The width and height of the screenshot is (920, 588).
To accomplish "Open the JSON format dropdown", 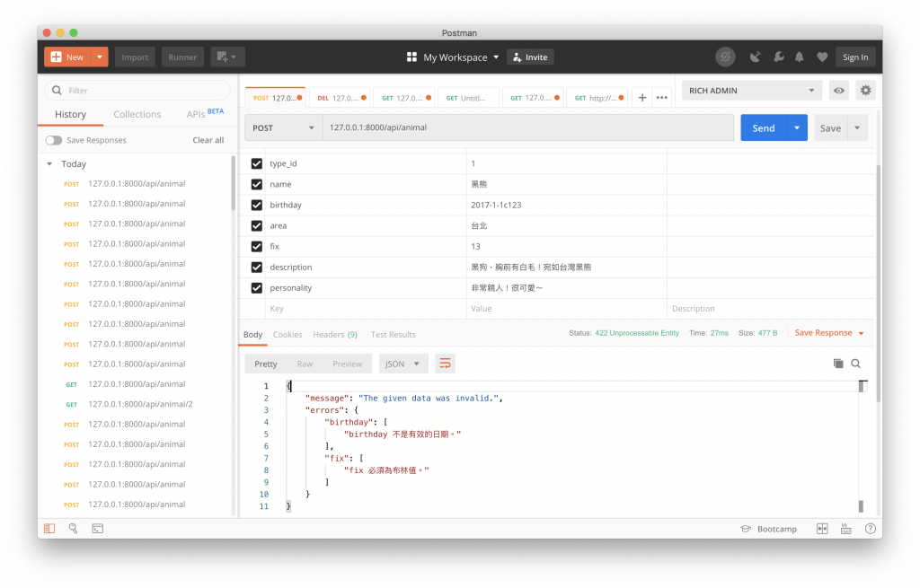I will coord(402,364).
